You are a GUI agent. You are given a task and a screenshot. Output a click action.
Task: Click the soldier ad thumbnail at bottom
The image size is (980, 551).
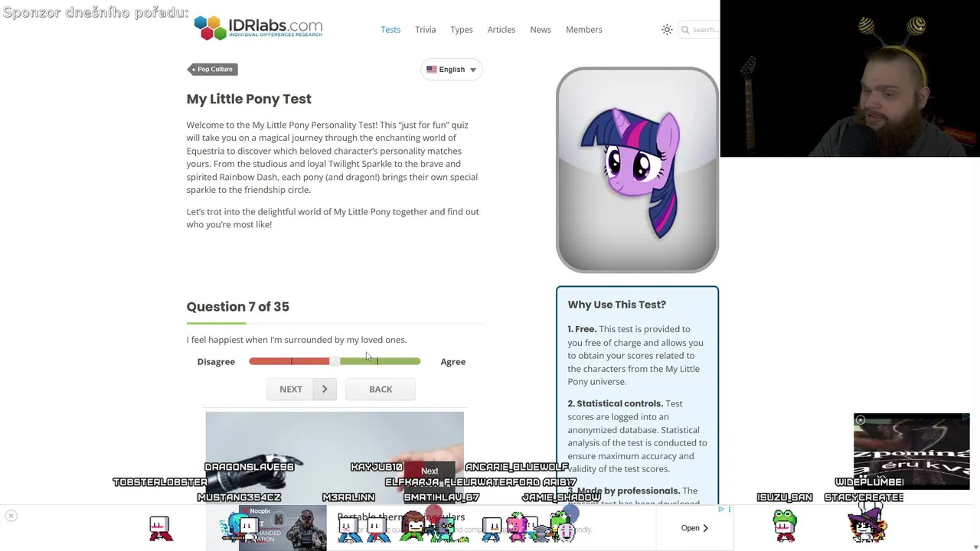coord(283,528)
